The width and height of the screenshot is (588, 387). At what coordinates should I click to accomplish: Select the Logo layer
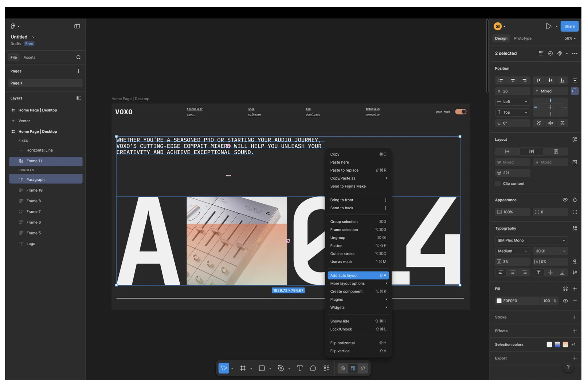pyautogui.click(x=46, y=244)
